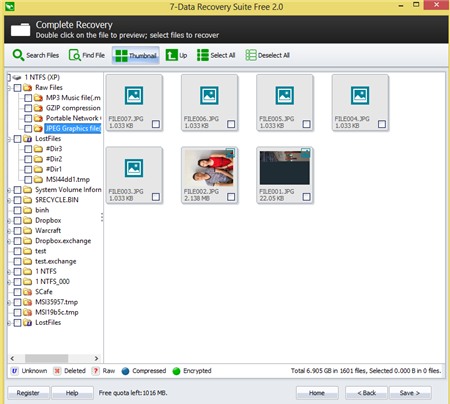This screenshot has width=450, height=404.
Task: Click the Warcraft folder icon
Action: pos(27,231)
